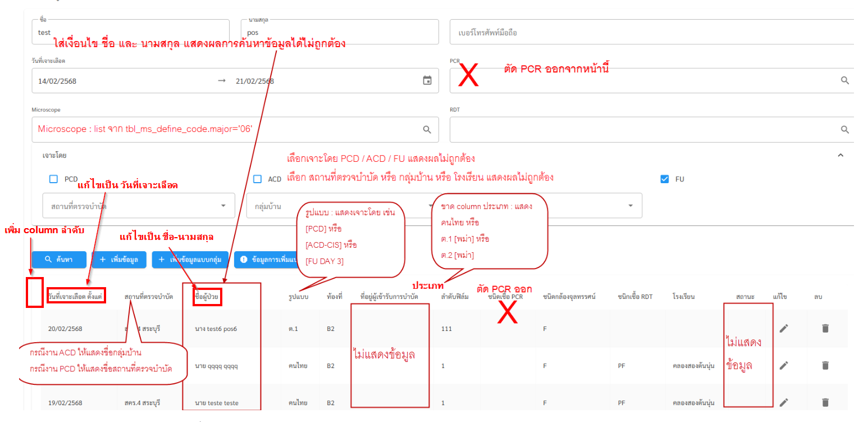This screenshot has width=868, height=422.
Task: Click the pencil icon for นาย qqqq qqqq
Action: click(x=784, y=365)
